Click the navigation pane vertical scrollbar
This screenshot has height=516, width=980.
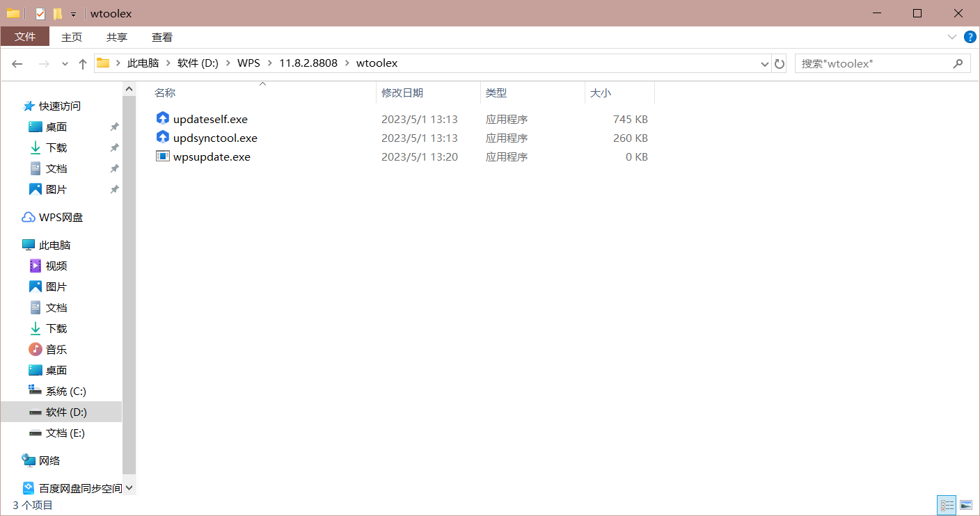pos(129,278)
